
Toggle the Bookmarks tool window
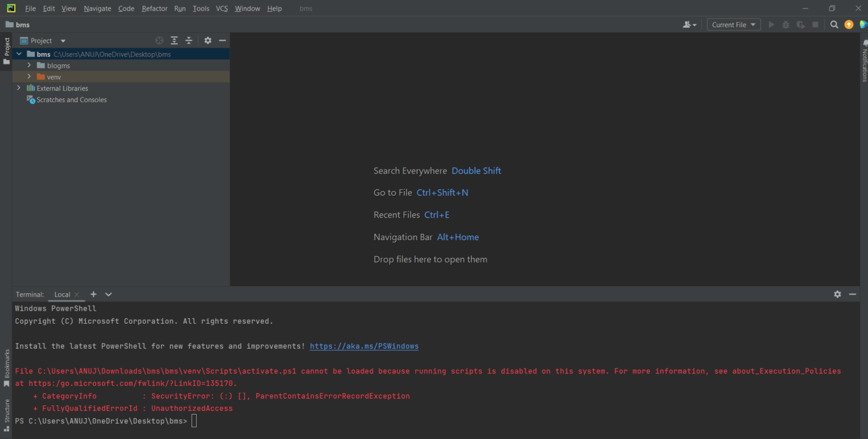[6, 367]
